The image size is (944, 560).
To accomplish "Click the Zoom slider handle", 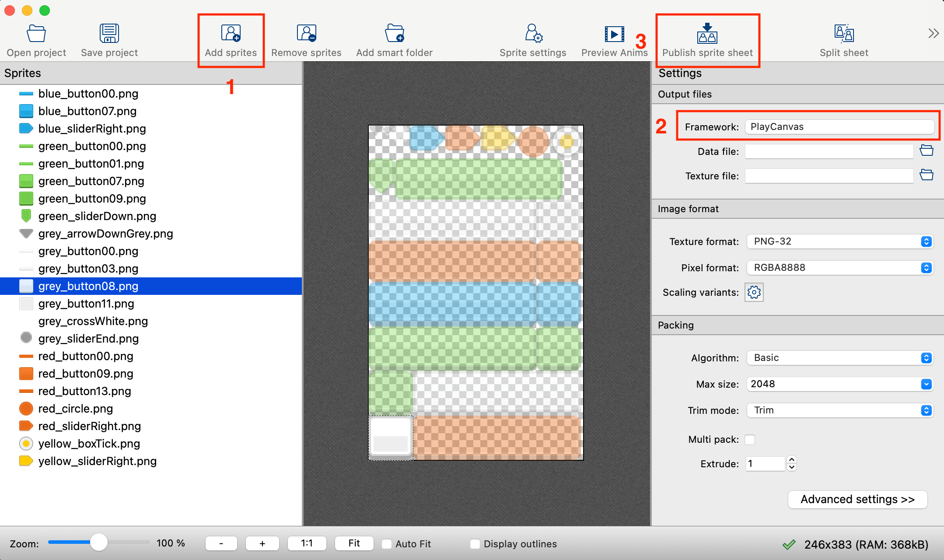I will pos(99,542).
